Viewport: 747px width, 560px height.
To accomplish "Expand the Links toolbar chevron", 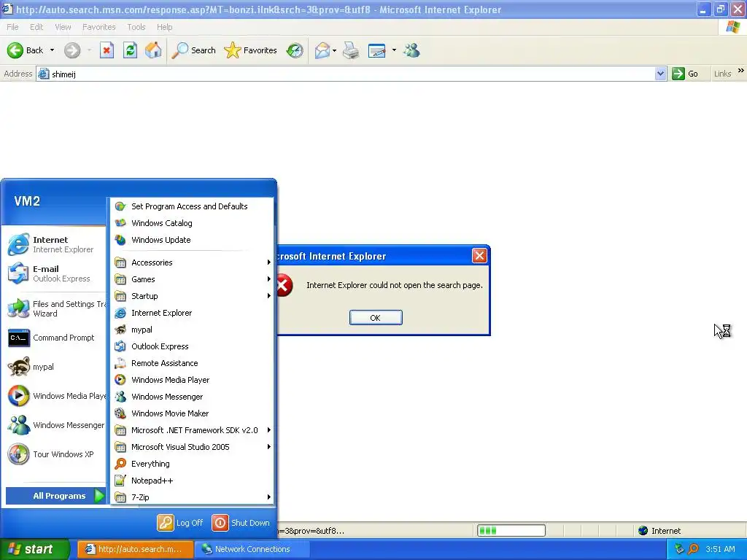I will pyautogui.click(x=741, y=71).
